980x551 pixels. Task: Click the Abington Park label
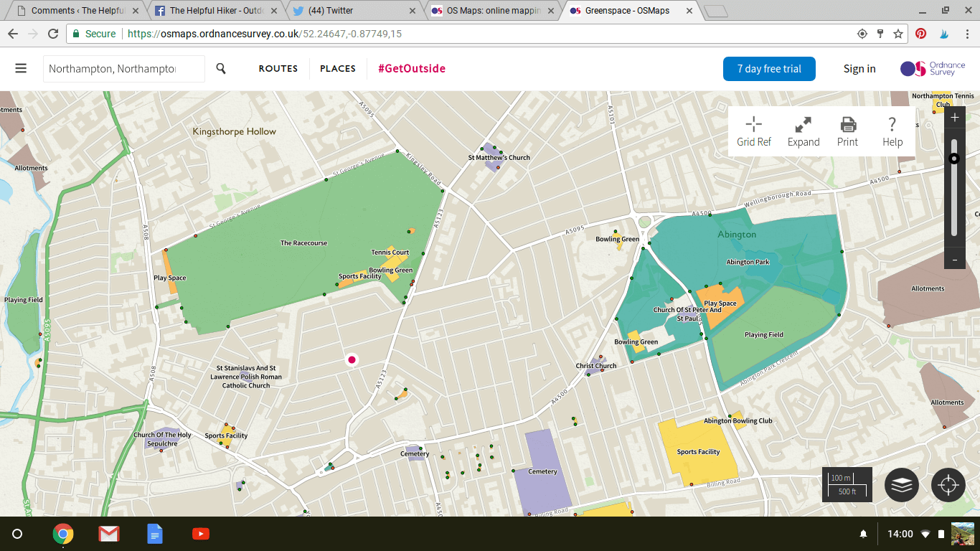(748, 262)
